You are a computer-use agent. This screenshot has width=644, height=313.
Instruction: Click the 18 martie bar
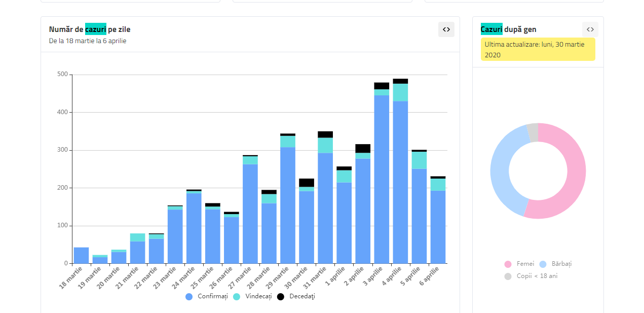(x=81, y=256)
